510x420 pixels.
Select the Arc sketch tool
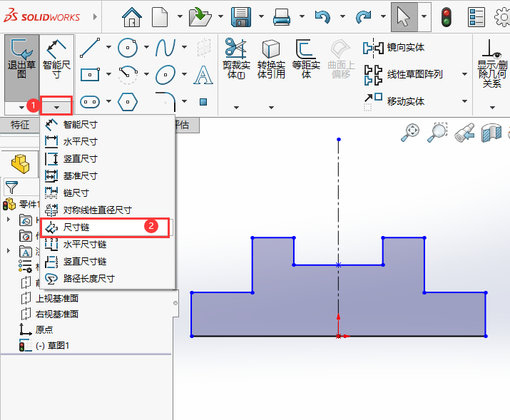pos(128,75)
